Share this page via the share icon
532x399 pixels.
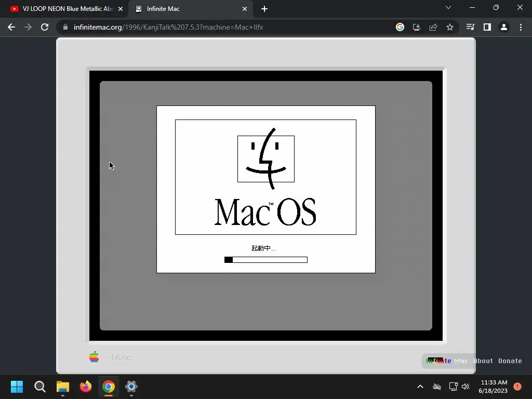(433, 27)
